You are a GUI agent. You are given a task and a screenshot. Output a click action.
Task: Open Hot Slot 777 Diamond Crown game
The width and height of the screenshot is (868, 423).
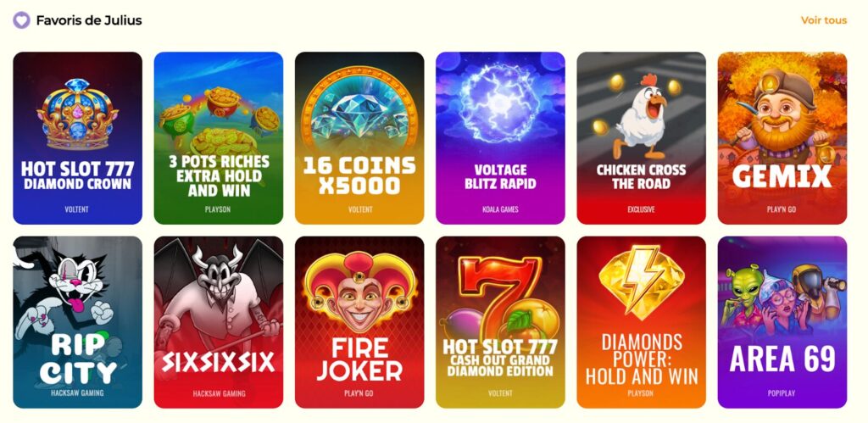(x=77, y=138)
